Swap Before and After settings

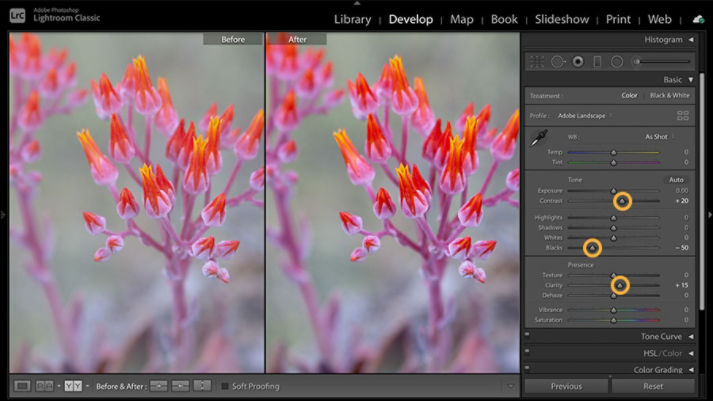pos(202,386)
